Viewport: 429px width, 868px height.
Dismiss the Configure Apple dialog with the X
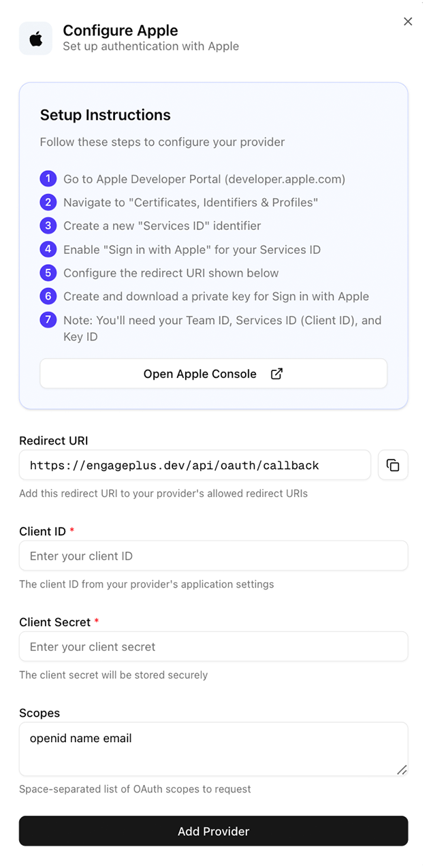[408, 21]
